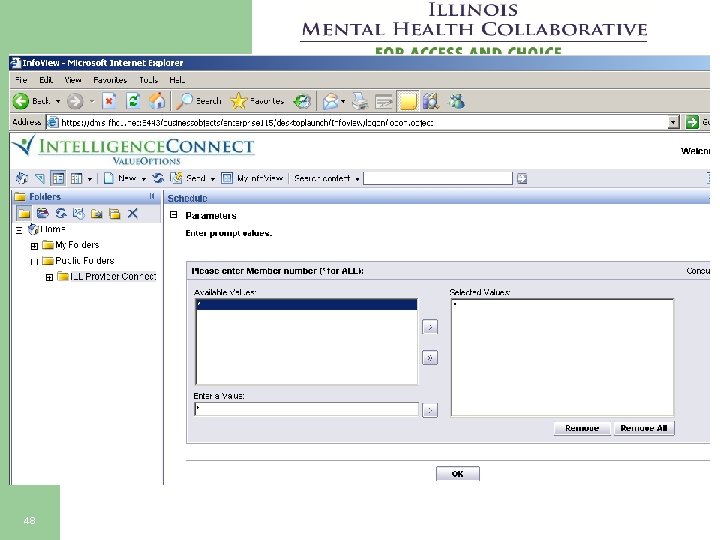Screen dimensions: 720x540
Task: Click the InfoView Home globe toolbar icon
Action: [22, 178]
